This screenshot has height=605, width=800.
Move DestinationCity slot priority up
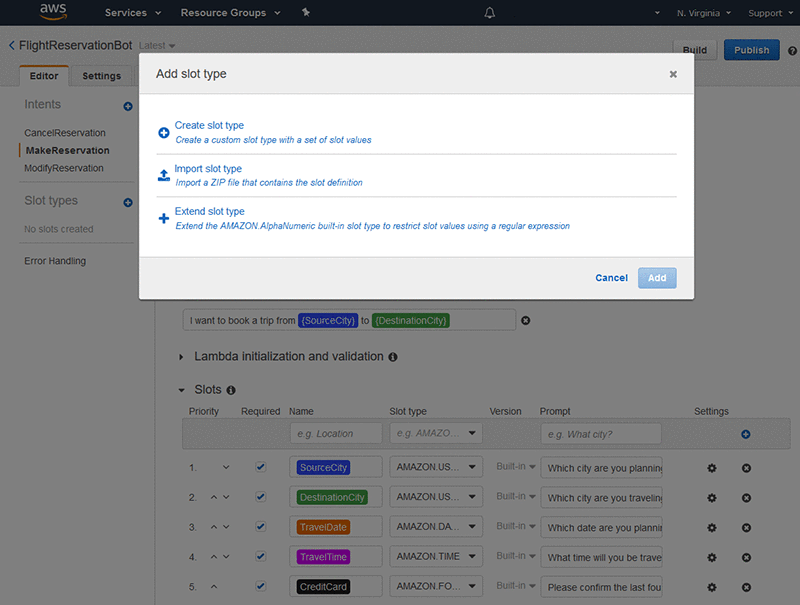214,497
